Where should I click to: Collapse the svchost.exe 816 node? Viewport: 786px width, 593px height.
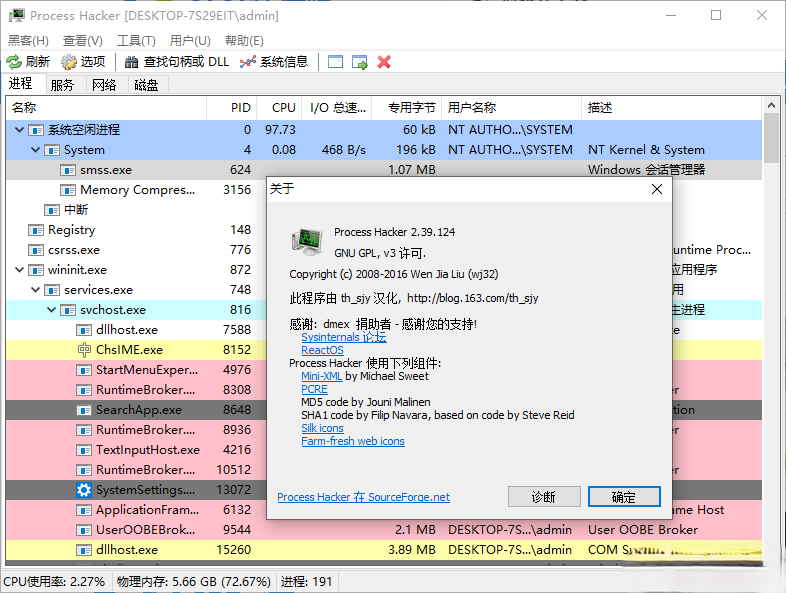pos(52,310)
